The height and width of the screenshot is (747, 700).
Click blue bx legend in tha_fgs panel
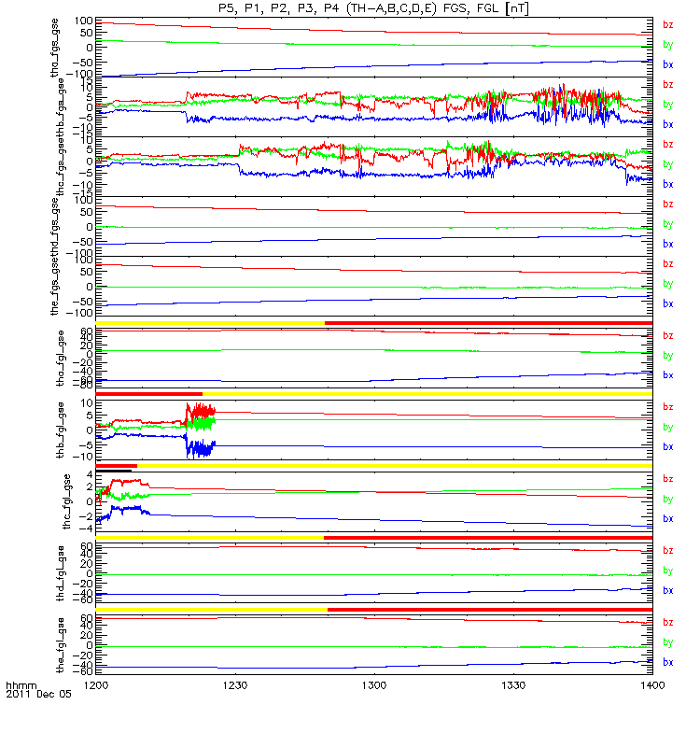click(667, 64)
